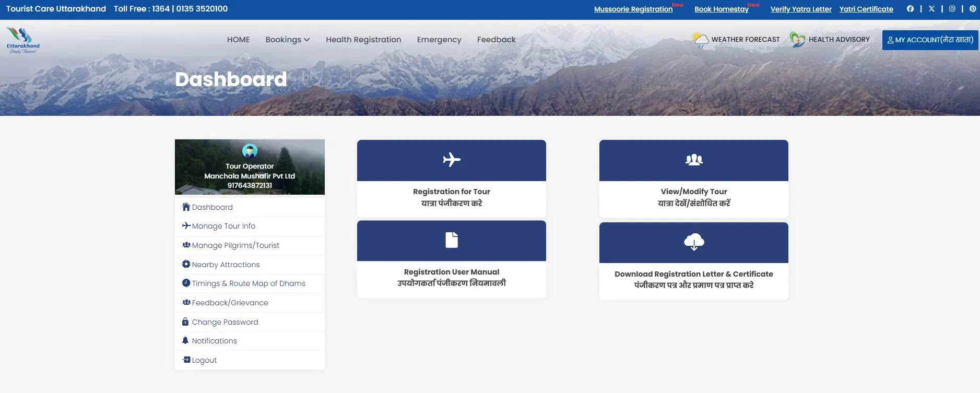Open the Pinterest social icon
Image resolution: width=980 pixels, height=393 pixels.
tap(973, 9)
